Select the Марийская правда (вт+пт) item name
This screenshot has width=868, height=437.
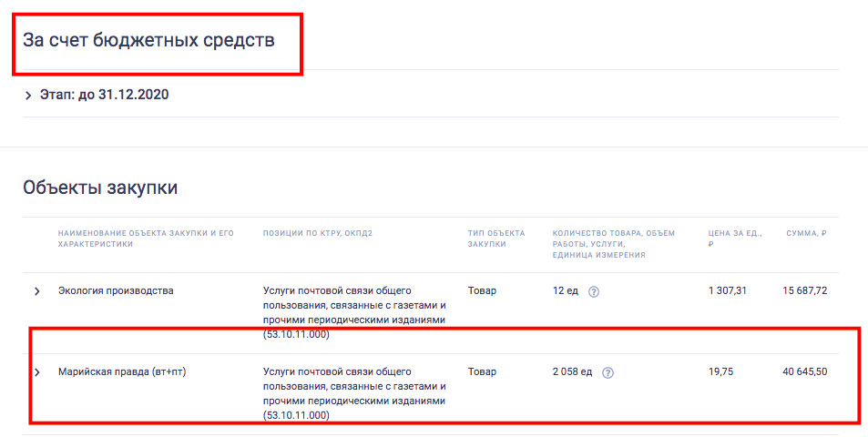tap(122, 371)
